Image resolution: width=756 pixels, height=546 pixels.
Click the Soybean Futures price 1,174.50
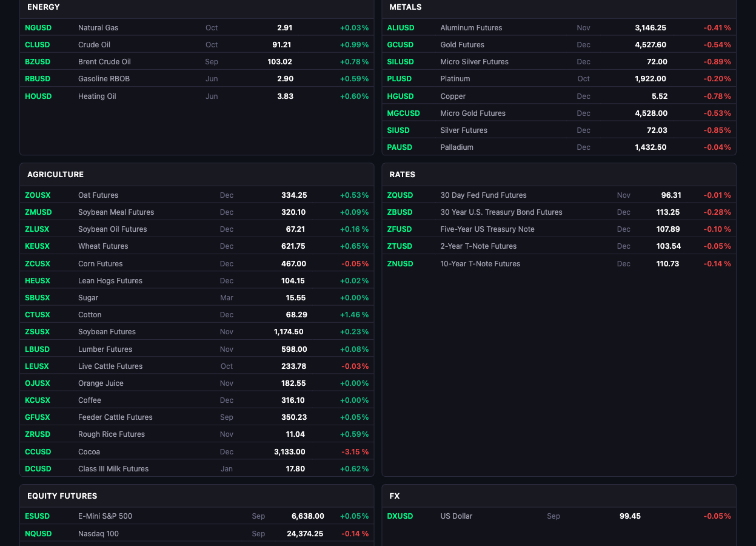point(289,331)
